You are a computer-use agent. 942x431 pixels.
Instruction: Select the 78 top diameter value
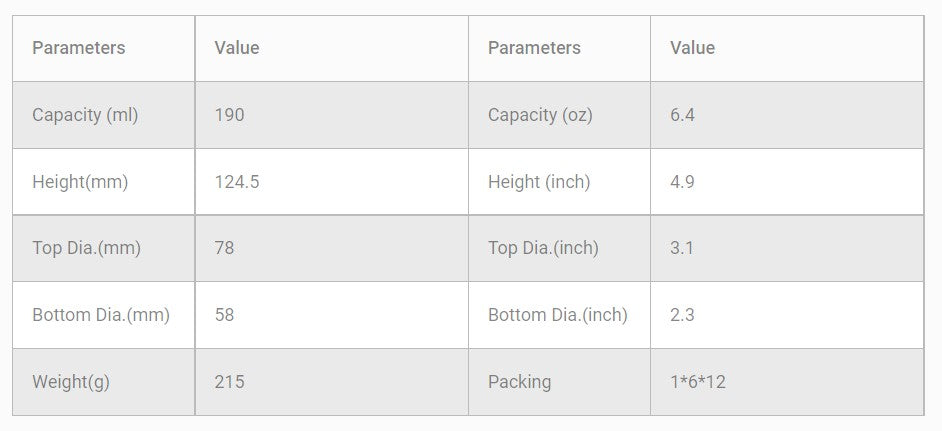[225, 248]
